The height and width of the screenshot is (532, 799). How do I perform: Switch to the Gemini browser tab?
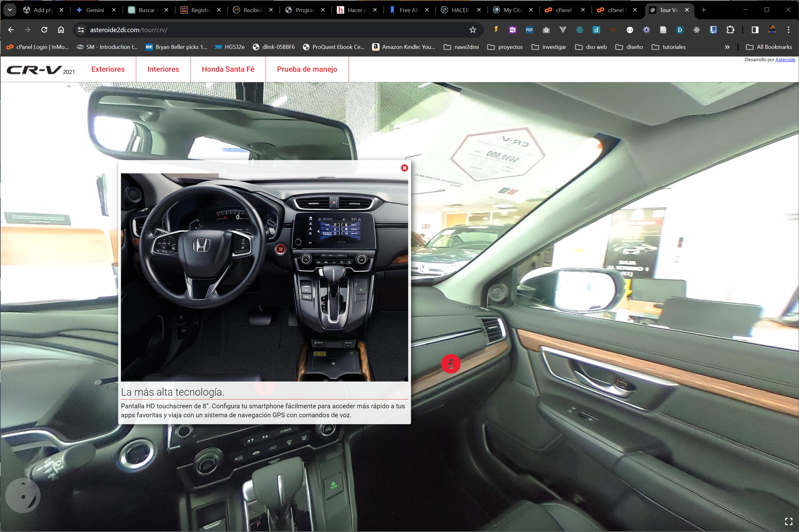pos(95,10)
